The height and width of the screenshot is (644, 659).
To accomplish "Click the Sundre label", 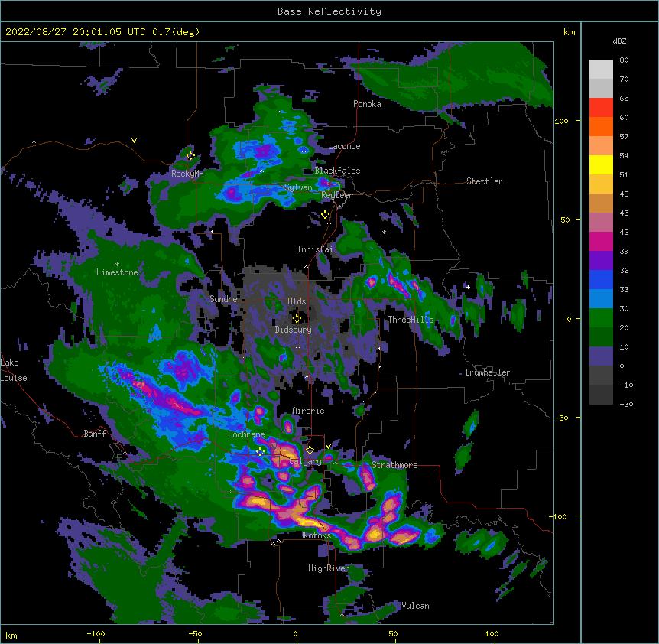I will [223, 299].
